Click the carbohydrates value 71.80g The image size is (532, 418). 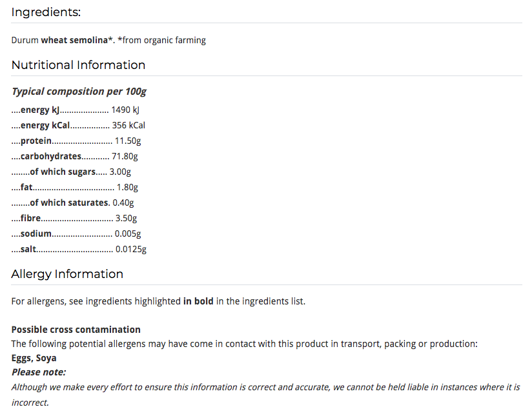click(x=125, y=156)
